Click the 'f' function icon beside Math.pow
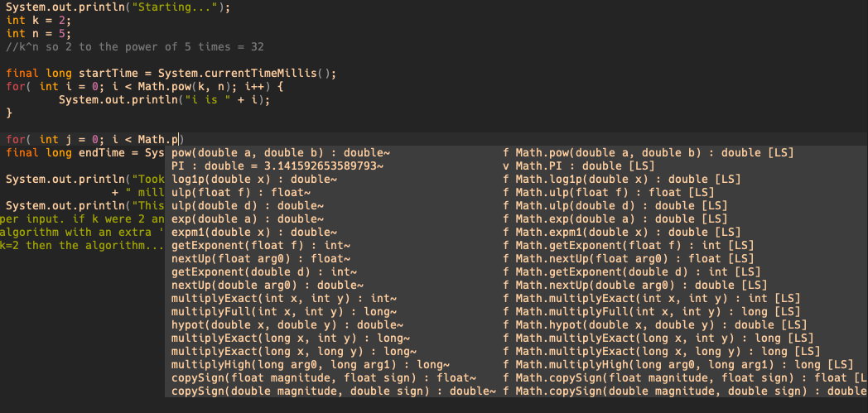Image resolution: width=868 pixels, height=413 pixels. [506, 152]
